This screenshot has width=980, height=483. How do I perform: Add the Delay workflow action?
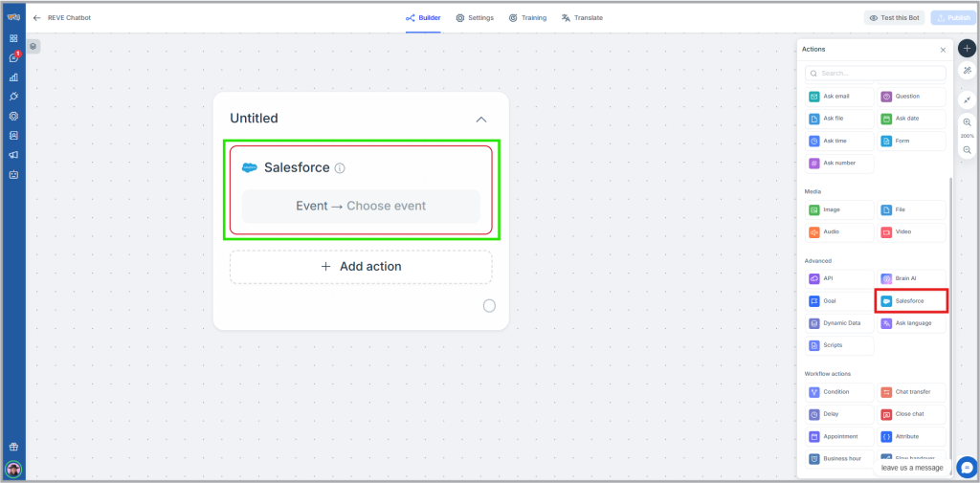[x=839, y=414]
